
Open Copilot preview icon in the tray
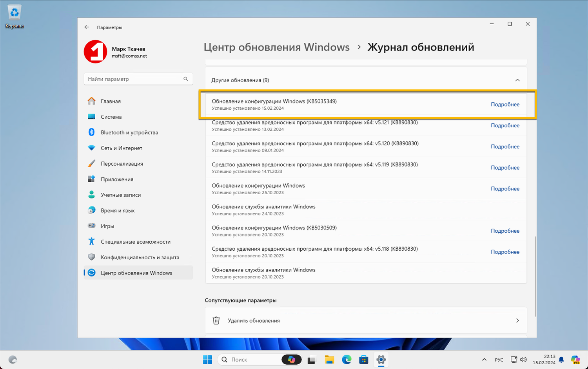click(x=575, y=360)
